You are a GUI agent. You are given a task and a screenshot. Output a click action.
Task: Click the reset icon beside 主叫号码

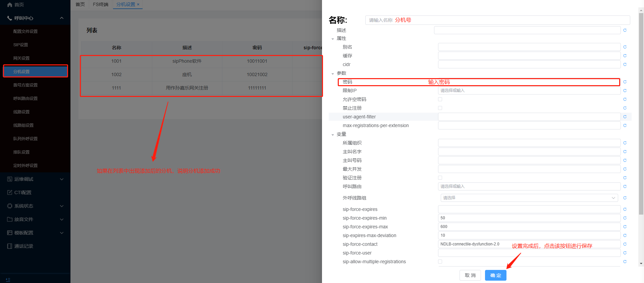625,160
